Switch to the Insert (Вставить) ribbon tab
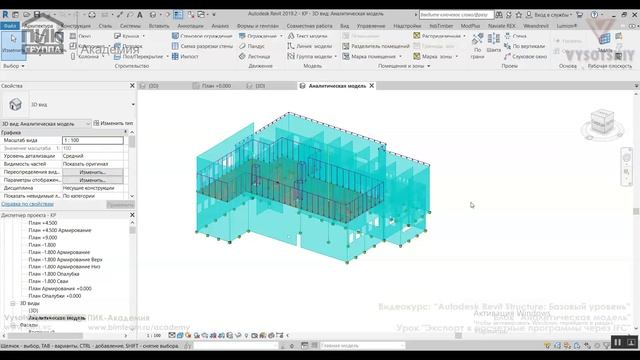 159,26
